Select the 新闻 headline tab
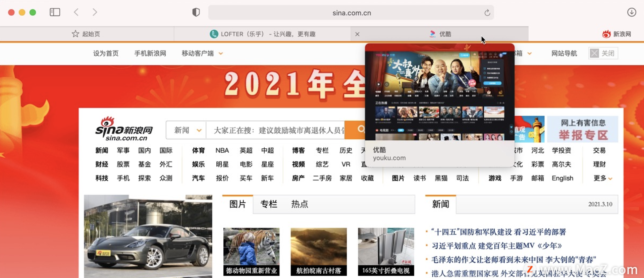Viewport: 644px width, 278px height. click(440, 204)
